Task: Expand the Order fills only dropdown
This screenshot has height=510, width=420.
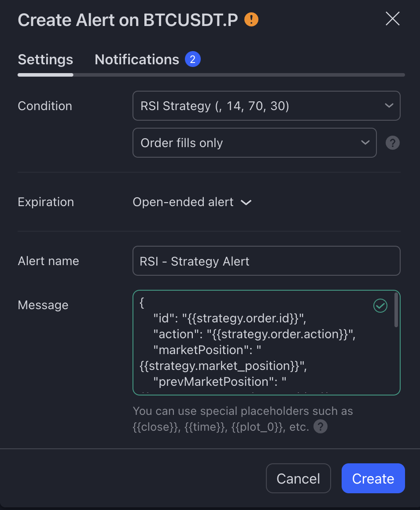Action: 254,143
